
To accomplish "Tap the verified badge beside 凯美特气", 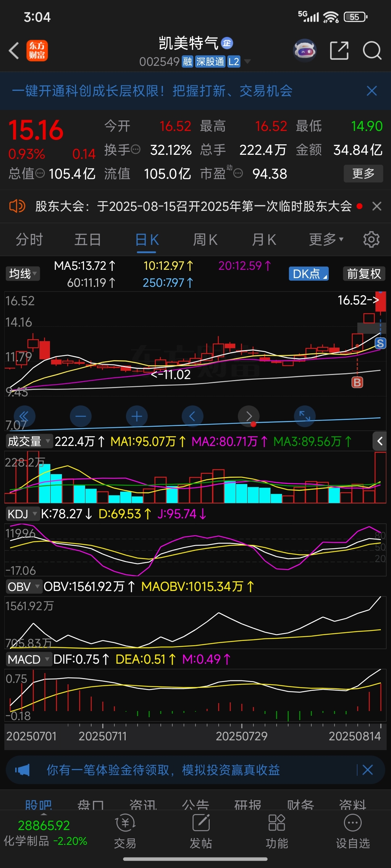I will pos(227,43).
